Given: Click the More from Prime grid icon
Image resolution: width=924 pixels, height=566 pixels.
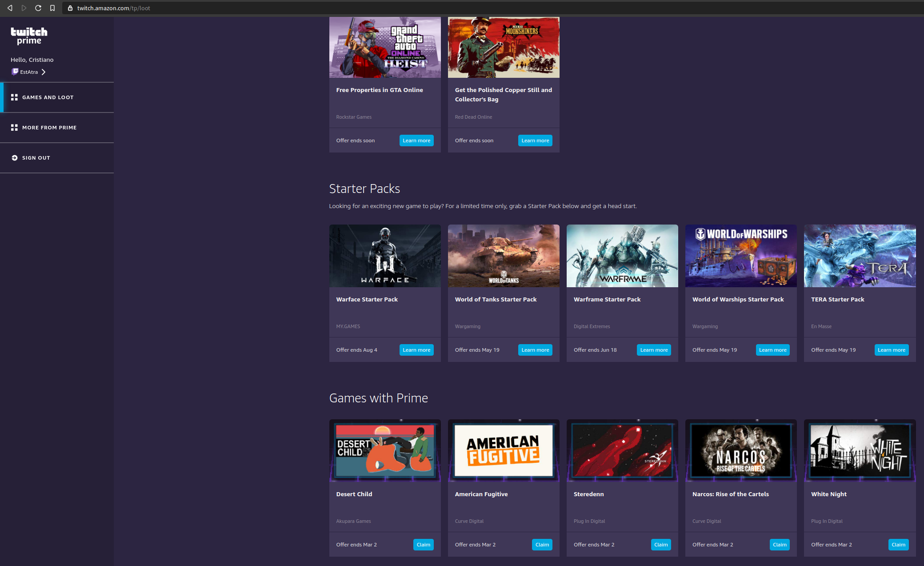Looking at the screenshot, I should [x=14, y=127].
